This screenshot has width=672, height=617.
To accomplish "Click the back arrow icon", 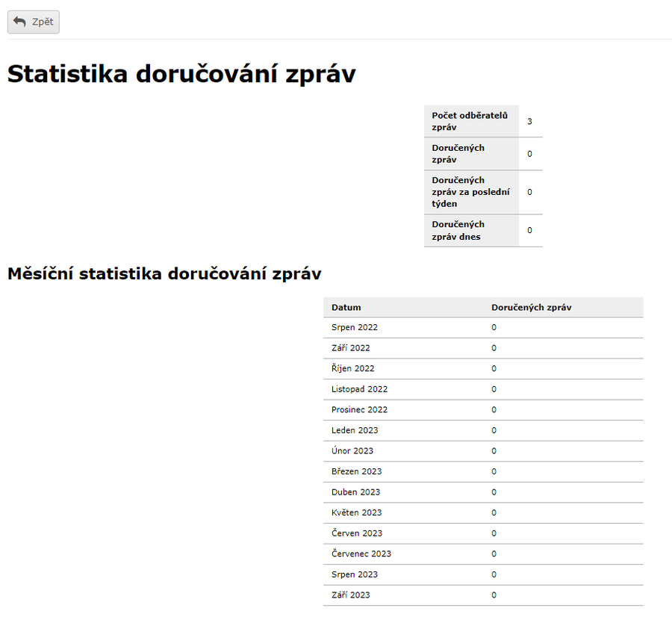I will tap(19, 22).
